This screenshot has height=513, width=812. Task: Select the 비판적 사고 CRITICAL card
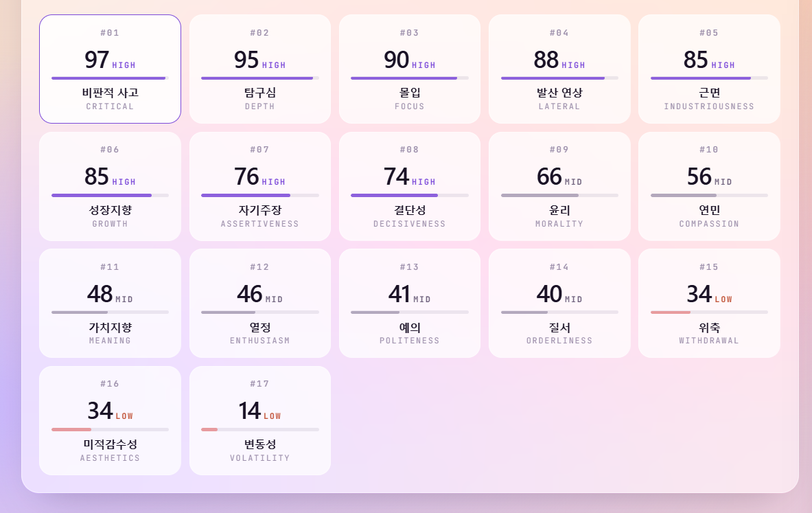point(110,69)
